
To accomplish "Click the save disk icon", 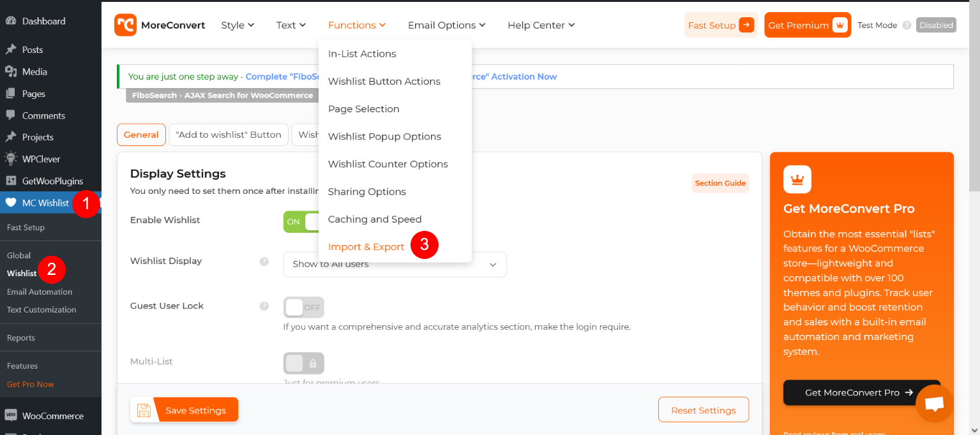I will 144,410.
